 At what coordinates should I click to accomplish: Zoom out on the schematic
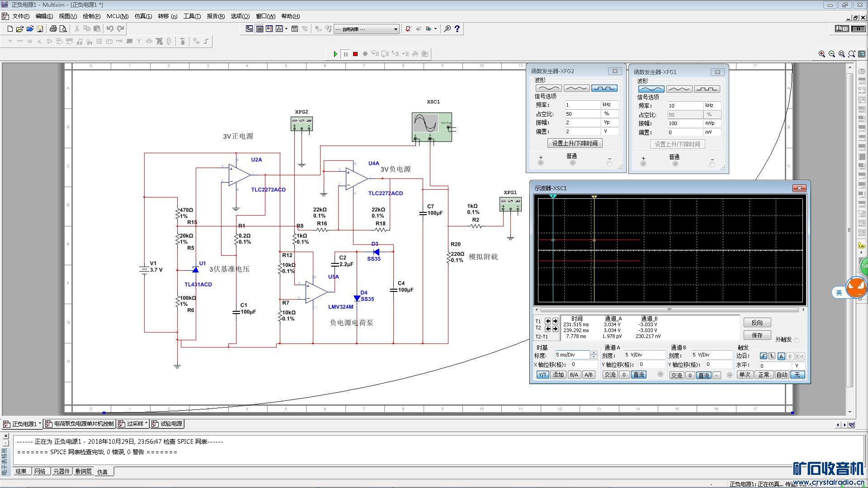point(832,54)
